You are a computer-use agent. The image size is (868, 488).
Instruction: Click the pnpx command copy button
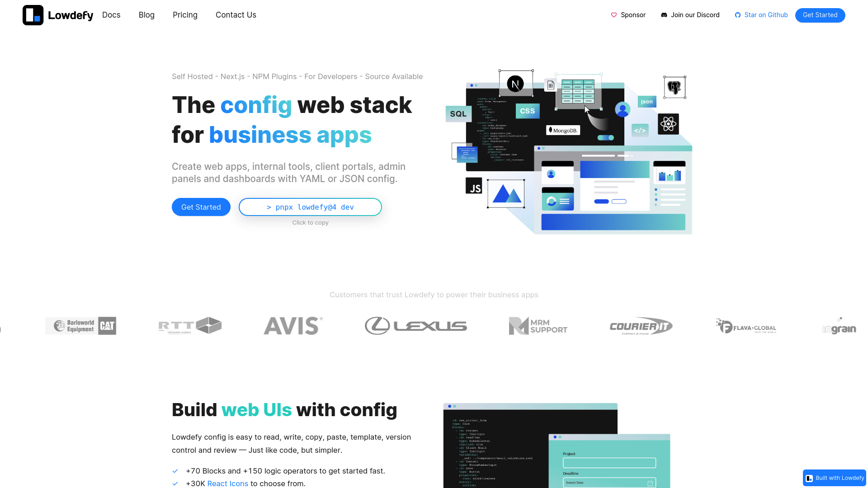(310, 207)
